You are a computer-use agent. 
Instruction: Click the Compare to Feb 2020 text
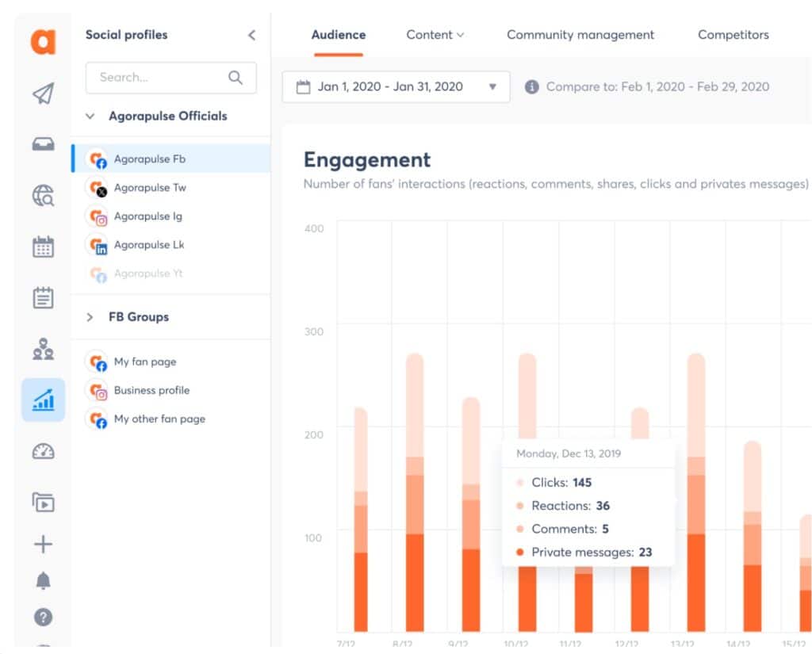tap(657, 86)
